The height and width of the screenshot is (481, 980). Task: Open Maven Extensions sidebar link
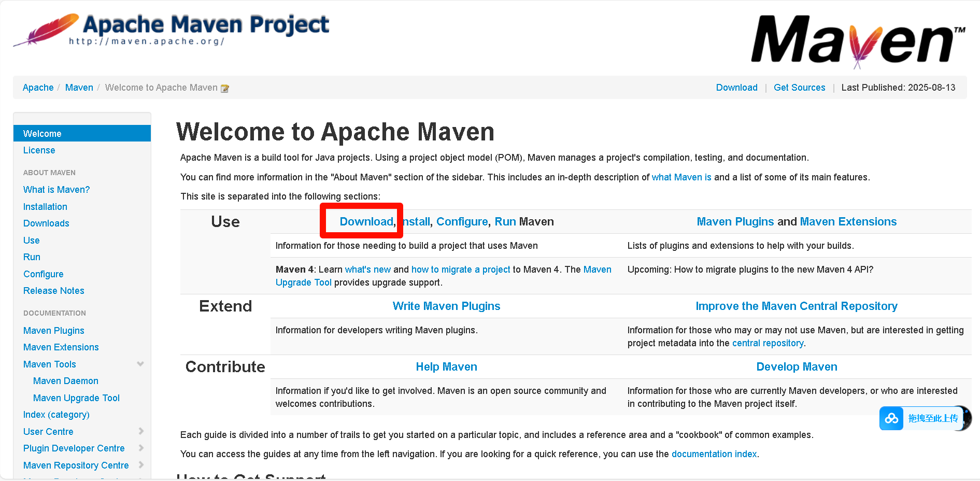(61, 347)
